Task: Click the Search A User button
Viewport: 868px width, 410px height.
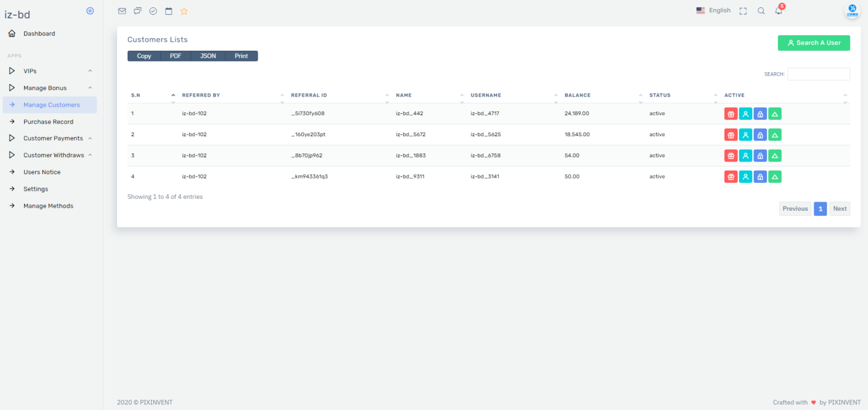Action: click(813, 43)
